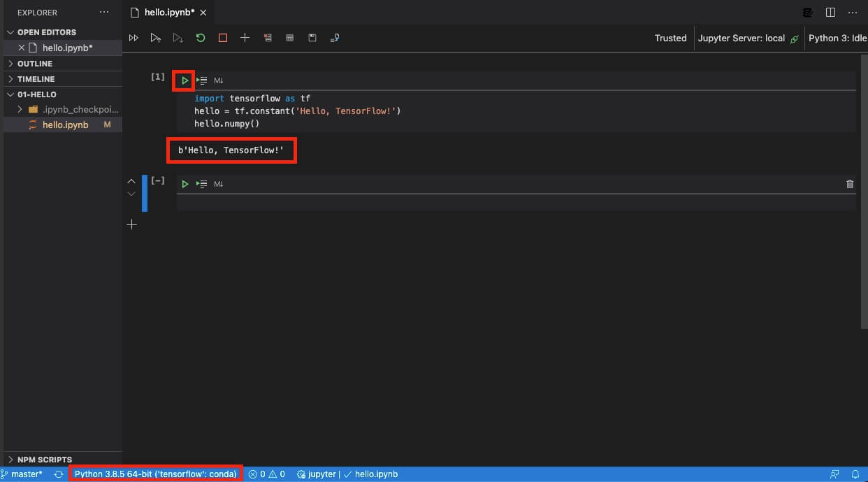Open the errors and warnings Problems panel

click(267, 474)
